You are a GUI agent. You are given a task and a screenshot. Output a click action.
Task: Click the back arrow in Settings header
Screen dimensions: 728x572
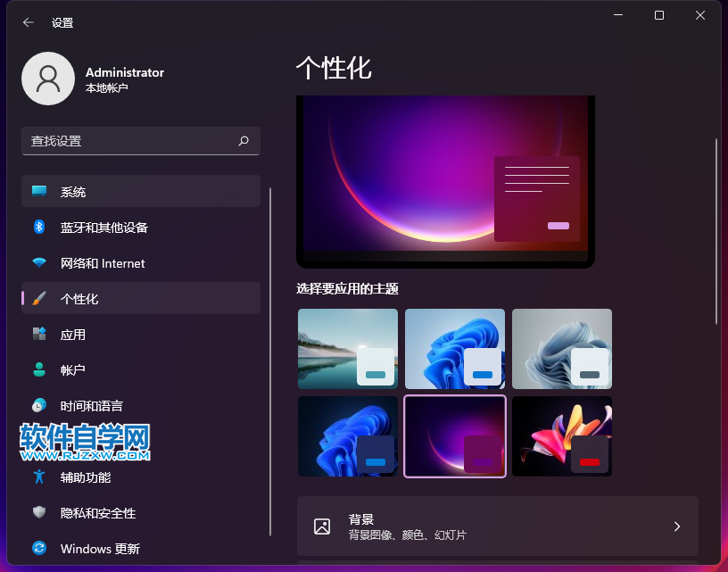coord(29,22)
